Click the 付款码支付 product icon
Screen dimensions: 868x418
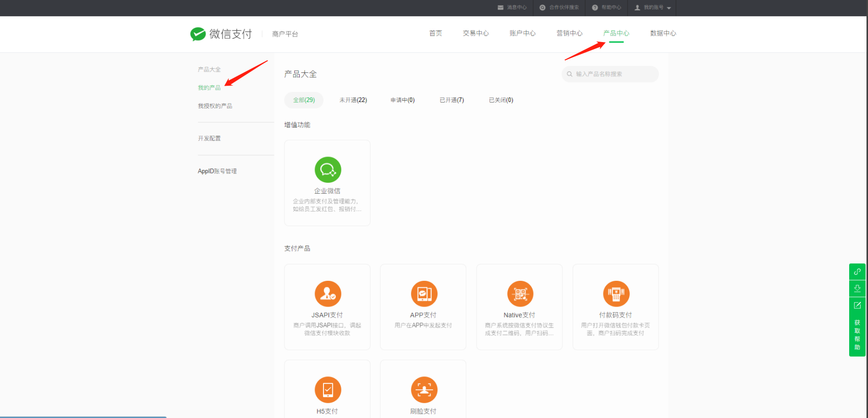tap(616, 294)
